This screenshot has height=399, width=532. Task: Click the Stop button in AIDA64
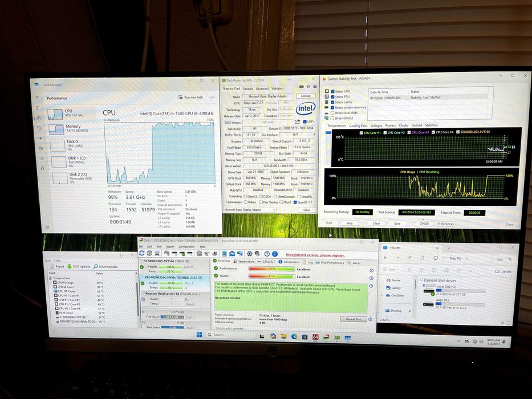point(350,223)
